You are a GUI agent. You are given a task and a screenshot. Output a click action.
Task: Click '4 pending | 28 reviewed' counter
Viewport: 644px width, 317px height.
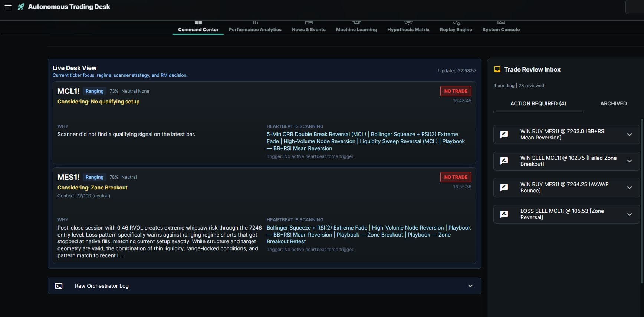(519, 86)
